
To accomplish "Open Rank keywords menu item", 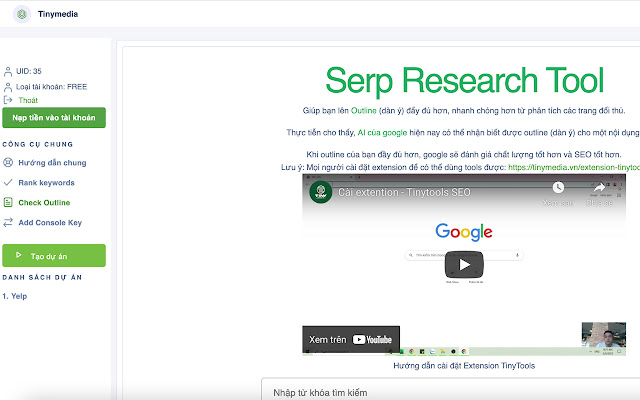I will pyautogui.click(x=46, y=182).
